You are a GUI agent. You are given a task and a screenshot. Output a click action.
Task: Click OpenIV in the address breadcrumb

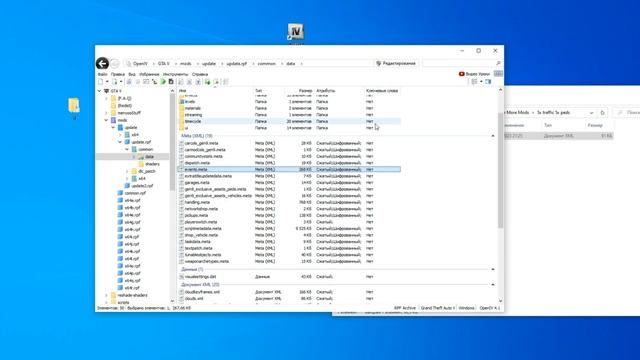coord(140,64)
